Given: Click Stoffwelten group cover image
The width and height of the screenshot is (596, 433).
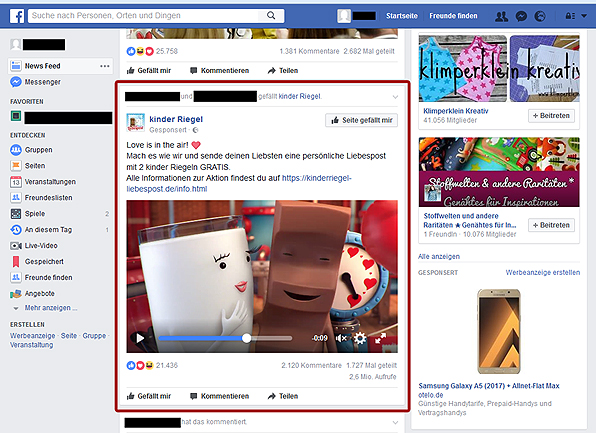Looking at the screenshot, I should point(499,172).
